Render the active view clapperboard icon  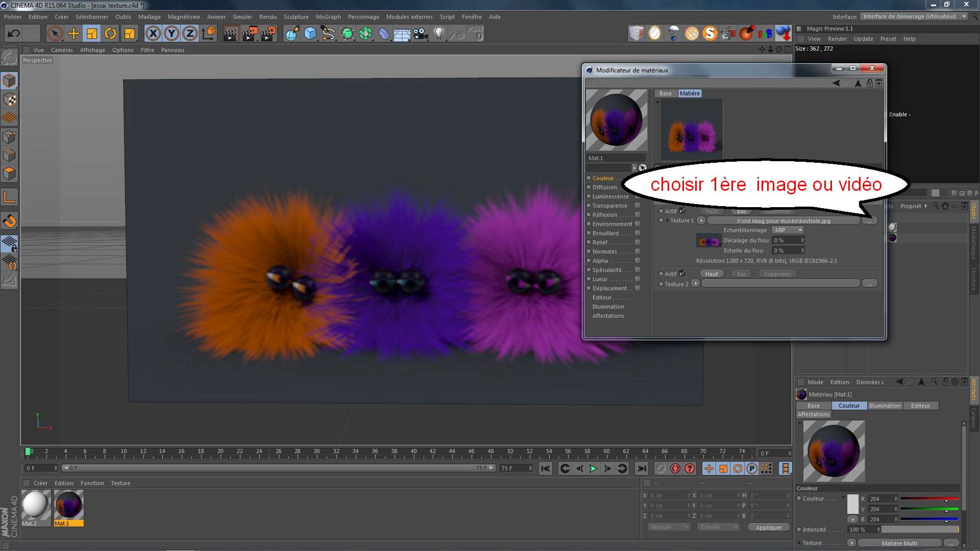click(x=231, y=34)
